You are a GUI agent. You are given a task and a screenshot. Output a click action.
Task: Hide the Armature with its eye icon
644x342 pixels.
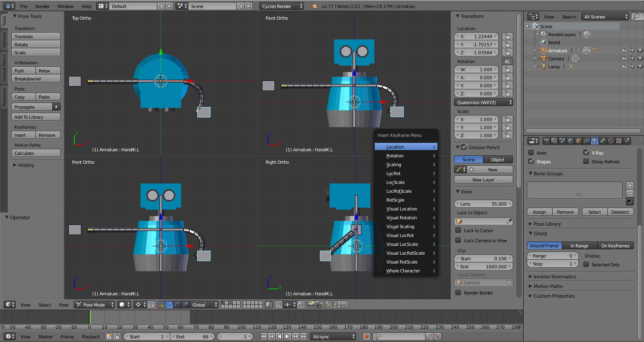pyautogui.click(x=624, y=51)
